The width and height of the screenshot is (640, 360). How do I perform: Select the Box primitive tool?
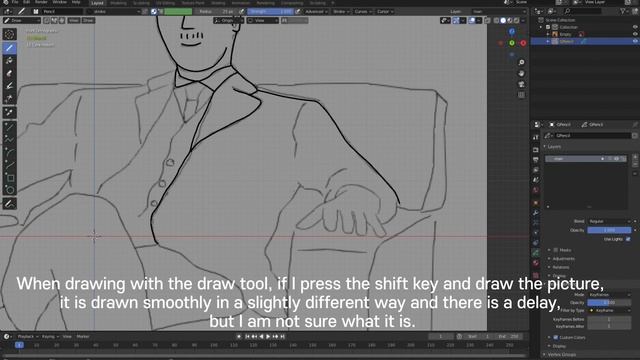9,178
